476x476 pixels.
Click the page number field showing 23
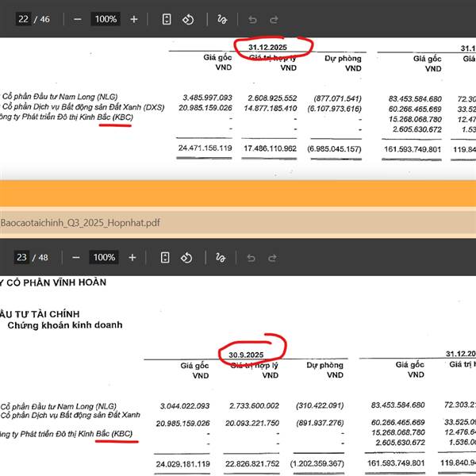tap(21, 257)
